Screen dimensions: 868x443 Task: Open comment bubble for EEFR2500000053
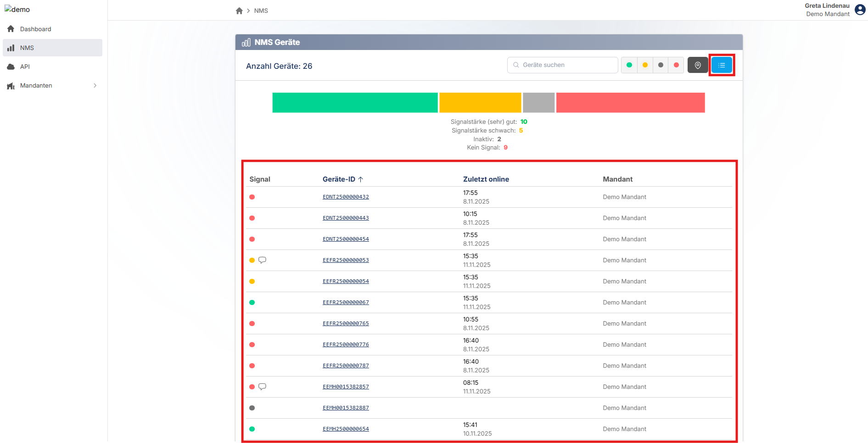[x=262, y=260]
